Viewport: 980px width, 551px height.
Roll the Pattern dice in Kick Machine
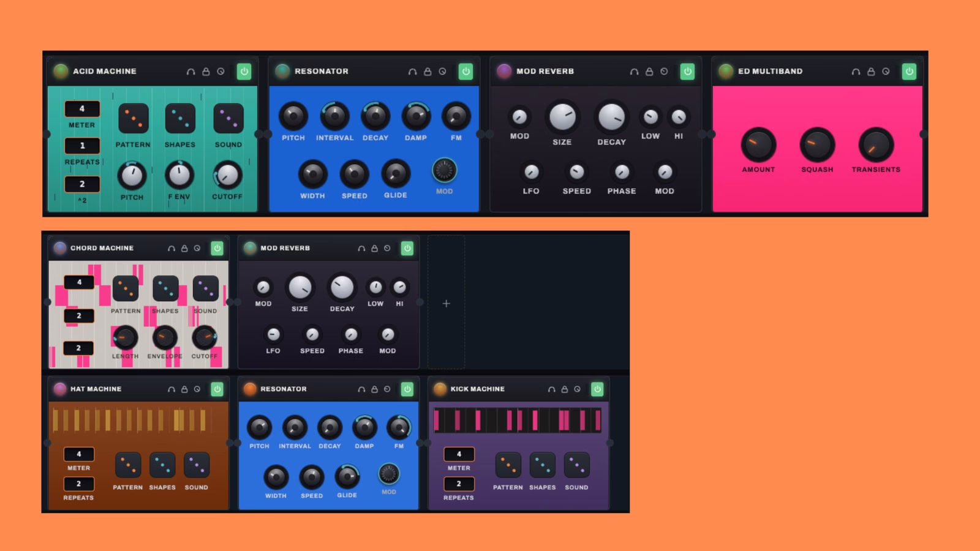pos(508,465)
